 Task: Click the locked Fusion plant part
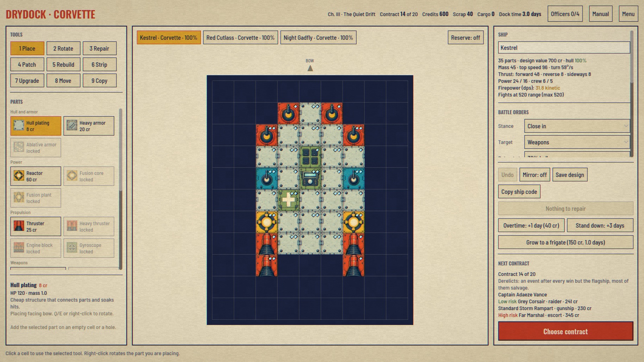pos(36,198)
